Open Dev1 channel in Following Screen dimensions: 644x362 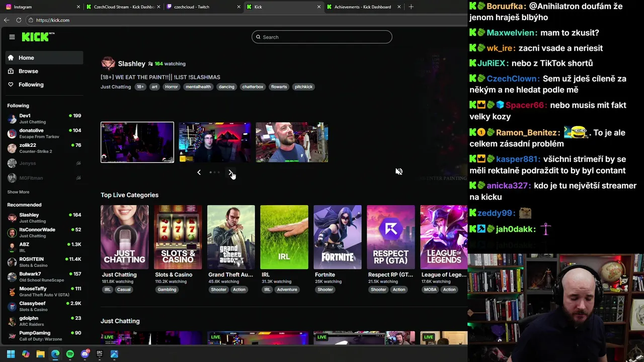[x=44, y=119]
